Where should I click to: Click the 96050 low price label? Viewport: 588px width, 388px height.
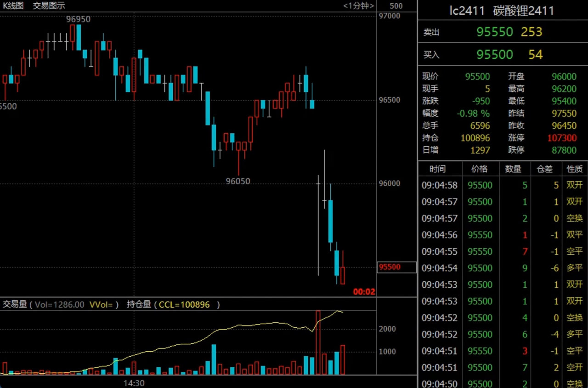click(238, 182)
